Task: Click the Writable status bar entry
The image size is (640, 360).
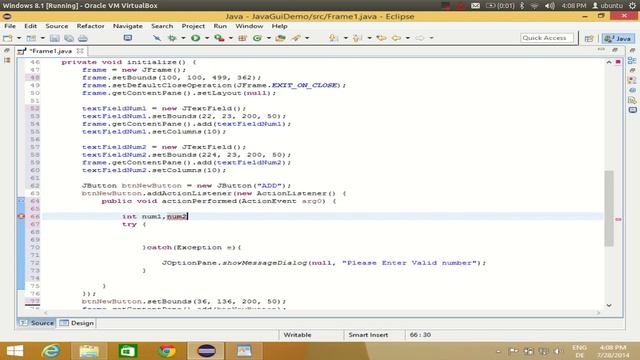Action: pos(297,335)
